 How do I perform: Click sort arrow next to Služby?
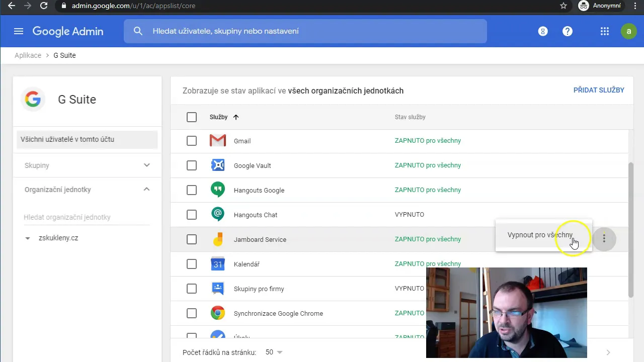[236, 117]
